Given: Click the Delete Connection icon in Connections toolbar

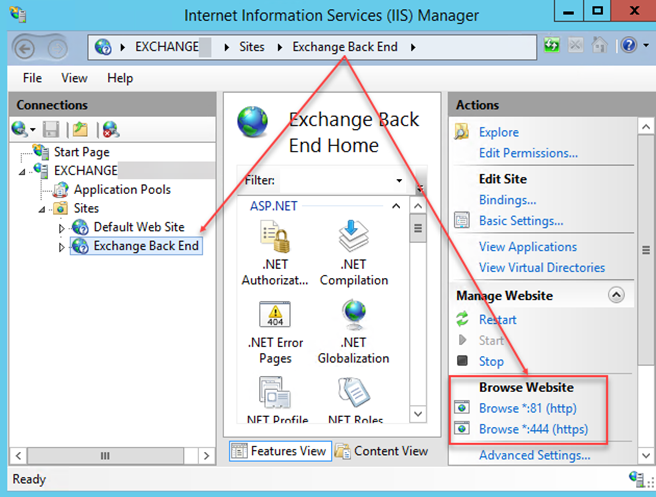Looking at the screenshot, I should [111, 130].
